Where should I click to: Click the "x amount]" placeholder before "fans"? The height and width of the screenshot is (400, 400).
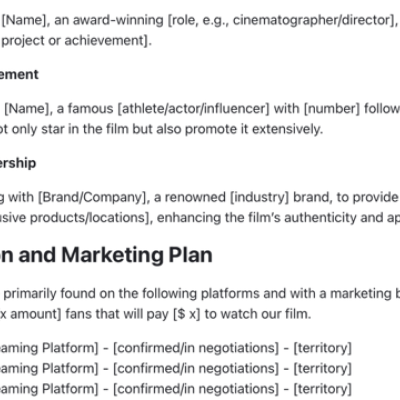pos(31,314)
